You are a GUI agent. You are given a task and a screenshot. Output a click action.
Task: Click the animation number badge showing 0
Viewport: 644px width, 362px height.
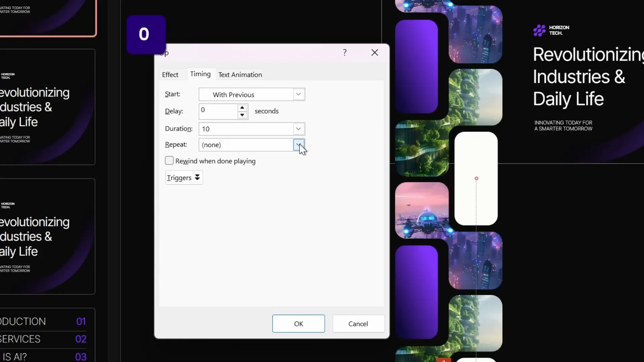coord(145,34)
